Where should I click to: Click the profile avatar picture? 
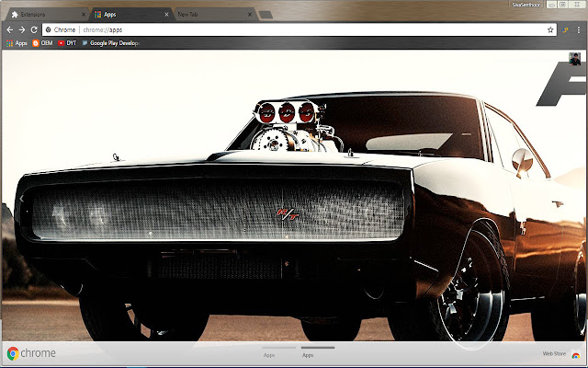574,59
